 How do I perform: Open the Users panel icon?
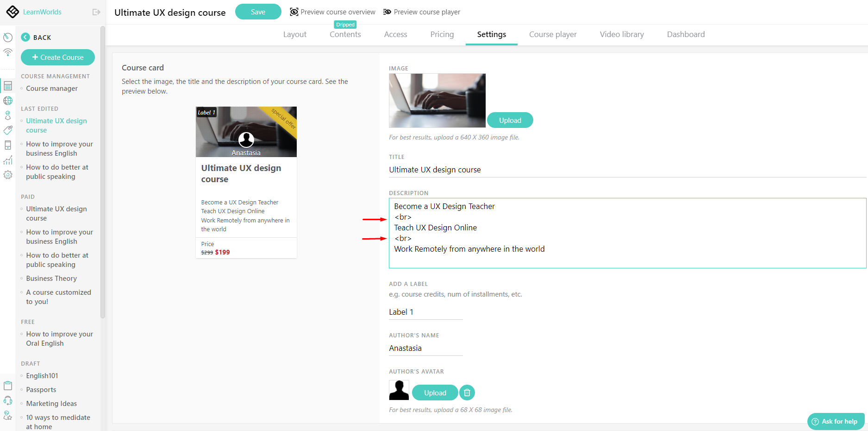pos(8,115)
